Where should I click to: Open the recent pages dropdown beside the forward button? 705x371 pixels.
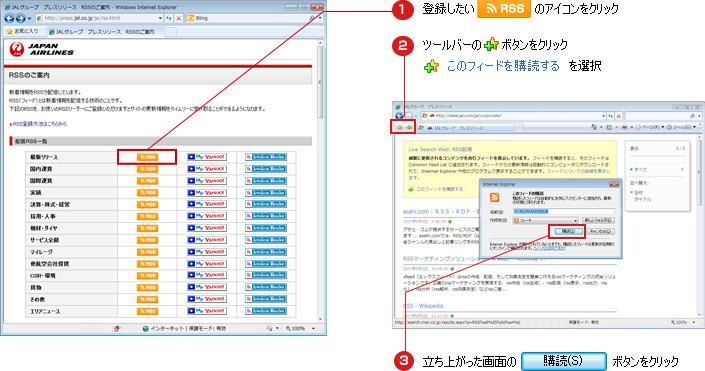click(x=30, y=18)
